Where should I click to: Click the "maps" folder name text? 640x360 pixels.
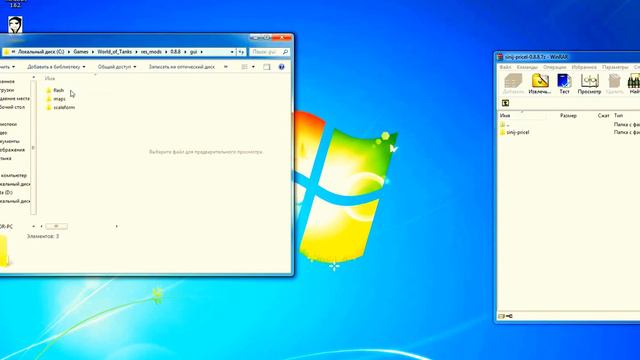coord(59,99)
